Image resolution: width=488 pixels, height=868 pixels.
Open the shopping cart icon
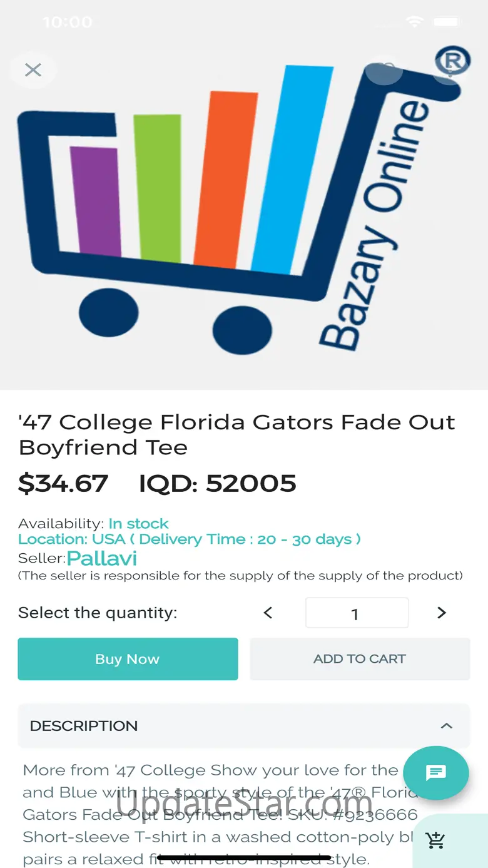435,840
